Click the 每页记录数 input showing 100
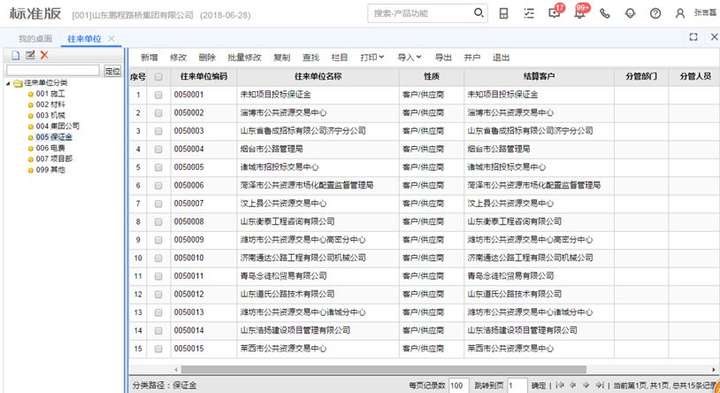Viewport: 720px width, 393px height. pyautogui.click(x=458, y=385)
